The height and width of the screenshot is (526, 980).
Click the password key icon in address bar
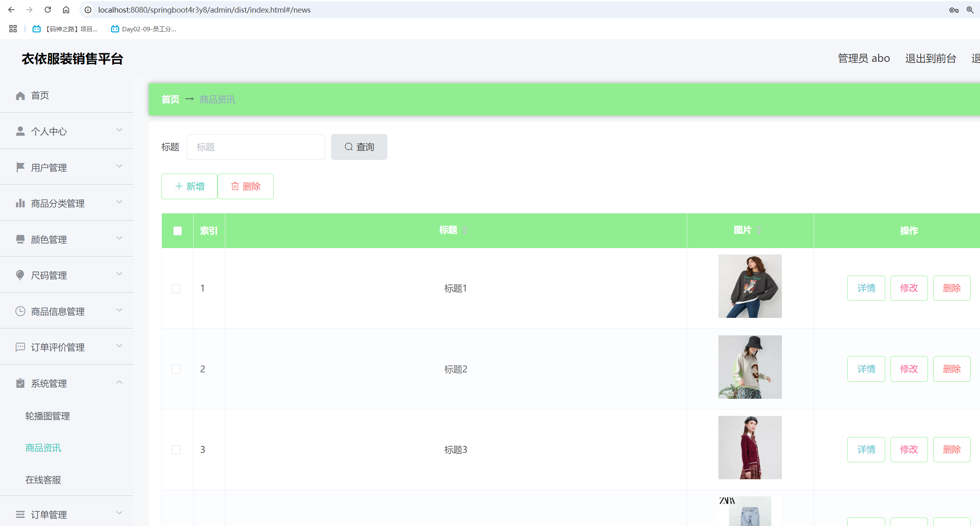click(954, 10)
